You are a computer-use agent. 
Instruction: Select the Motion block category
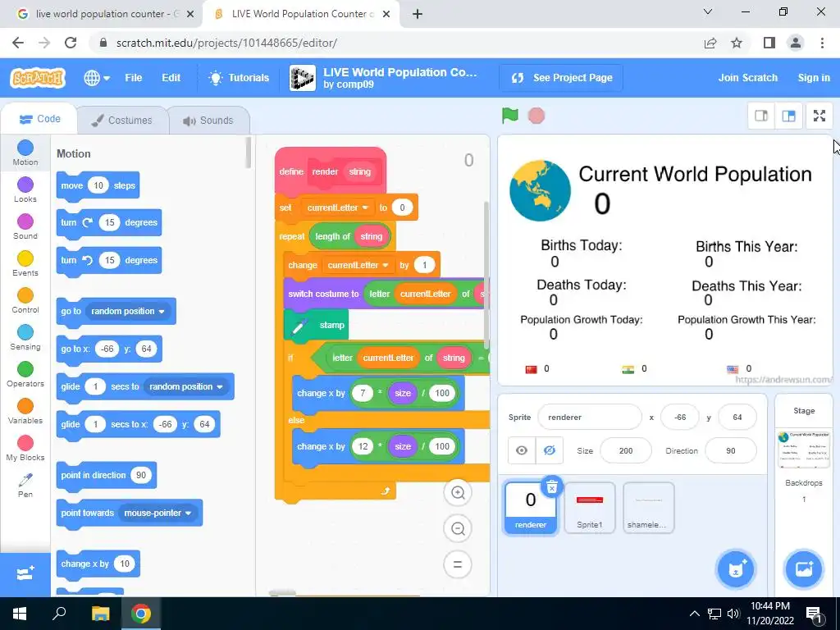(25, 153)
